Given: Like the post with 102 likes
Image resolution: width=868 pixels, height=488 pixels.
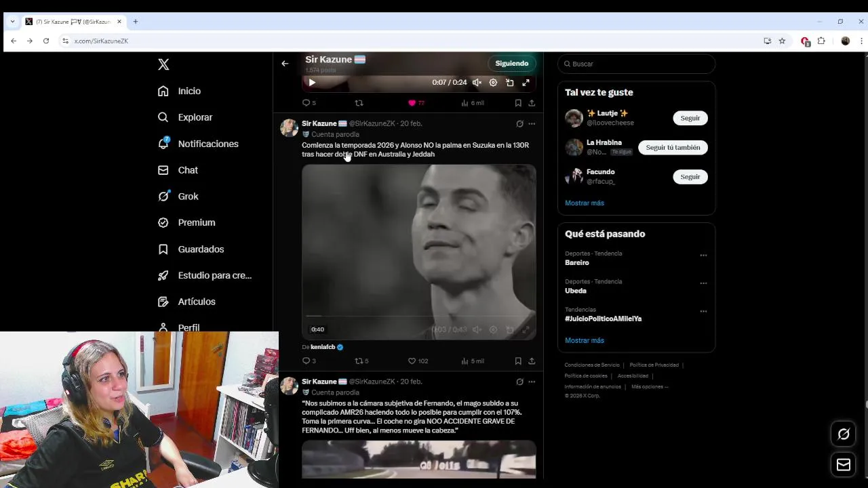Looking at the screenshot, I should click(418, 361).
